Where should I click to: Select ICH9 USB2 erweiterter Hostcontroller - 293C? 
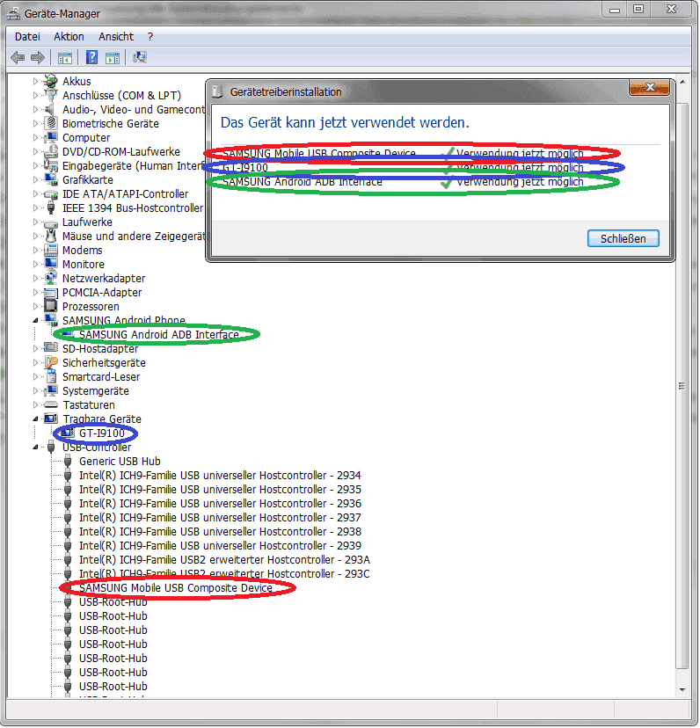click(x=224, y=574)
